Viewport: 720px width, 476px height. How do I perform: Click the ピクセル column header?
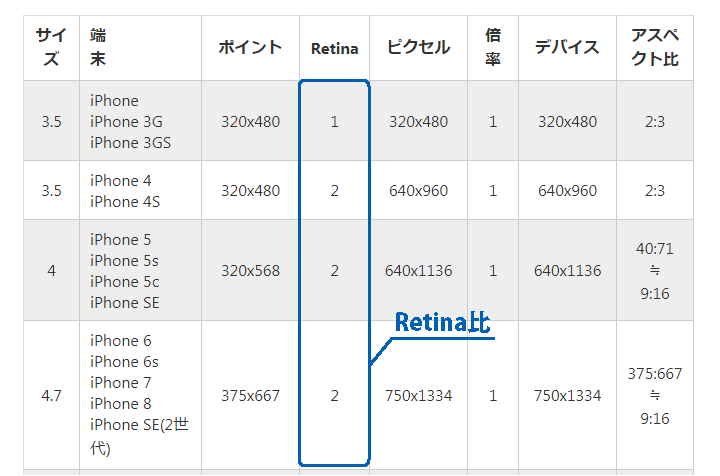coord(418,48)
